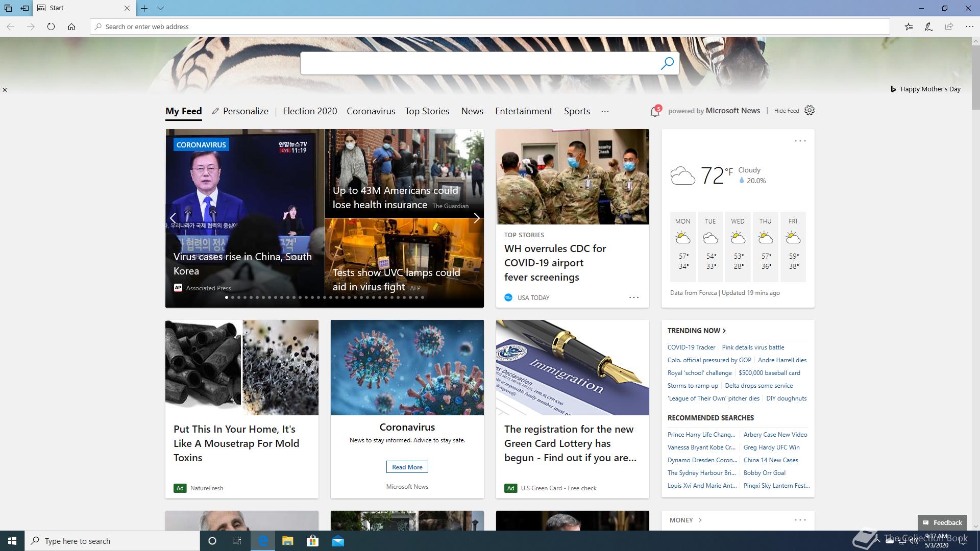Select the Entertainment tab
The height and width of the screenshot is (551, 980).
click(x=524, y=111)
